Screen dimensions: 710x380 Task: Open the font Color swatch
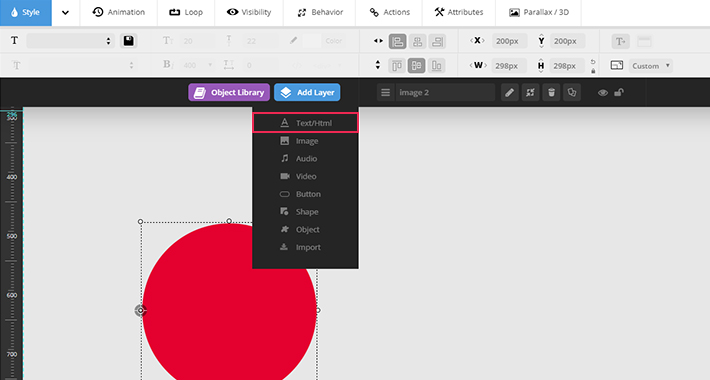(x=312, y=41)
